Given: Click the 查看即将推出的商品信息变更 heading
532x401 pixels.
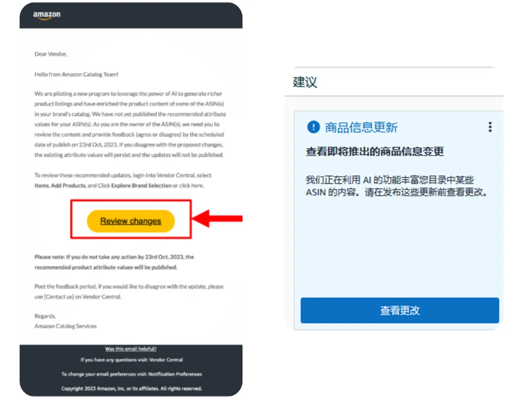Looking at the screenshot, I should pos(375,151).
